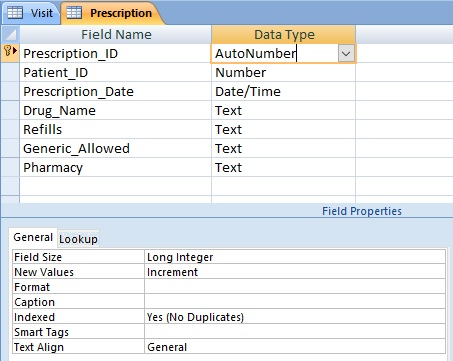Click the Text data type for Generic_Allowed

coord(284,148)
